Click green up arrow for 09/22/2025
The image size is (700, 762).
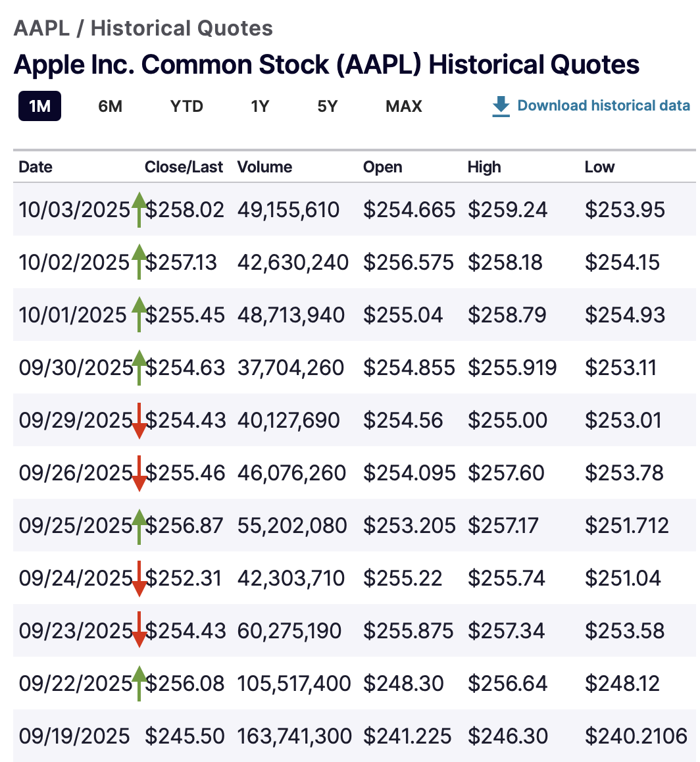tap(139, 683)
